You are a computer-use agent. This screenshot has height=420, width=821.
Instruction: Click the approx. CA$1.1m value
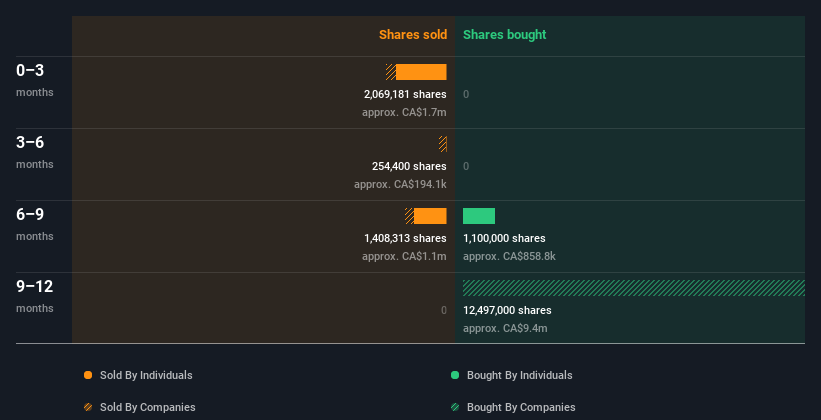(404, 256)
